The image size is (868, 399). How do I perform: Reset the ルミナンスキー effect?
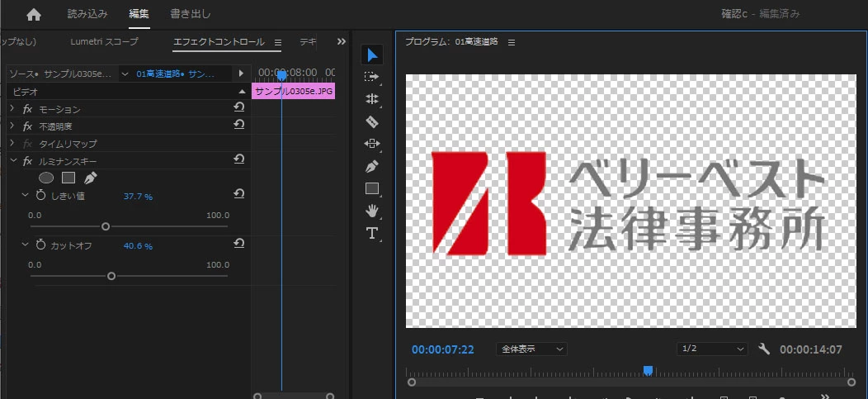click(x=239, y=159)
